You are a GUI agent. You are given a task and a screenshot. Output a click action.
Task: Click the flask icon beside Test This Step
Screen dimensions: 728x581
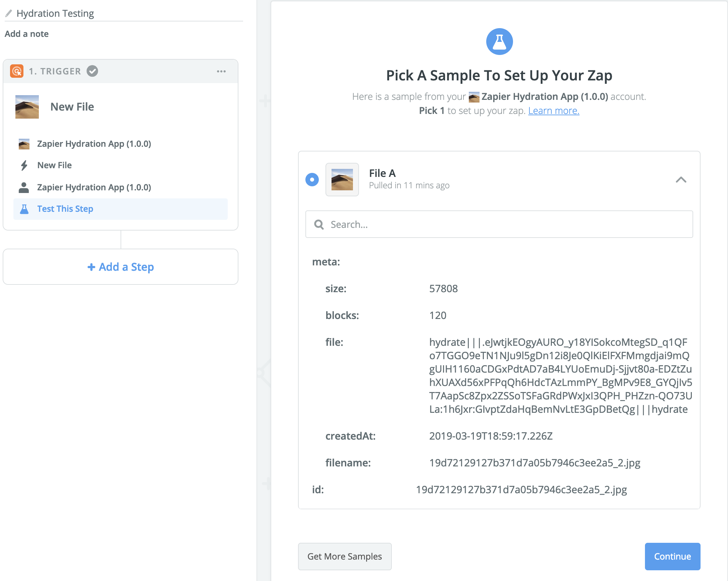pyautogui.click(x=24, y=209)
